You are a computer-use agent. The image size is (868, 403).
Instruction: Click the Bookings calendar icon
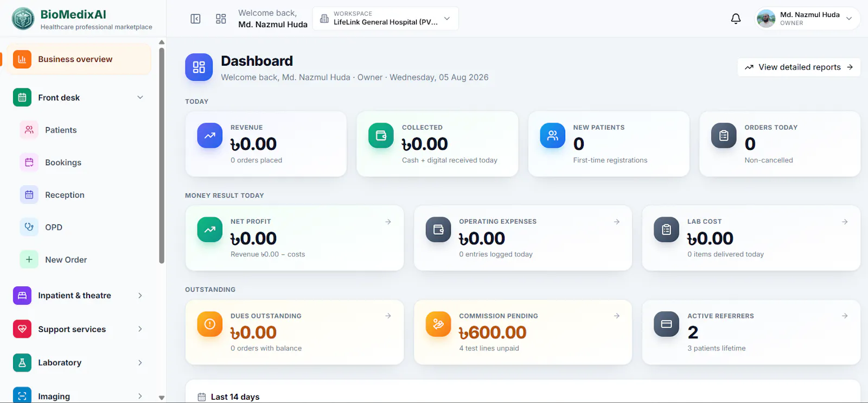[x=29, y=162]
